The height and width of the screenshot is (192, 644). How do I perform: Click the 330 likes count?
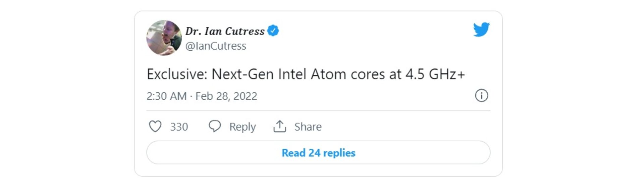(x=179, y=127)
